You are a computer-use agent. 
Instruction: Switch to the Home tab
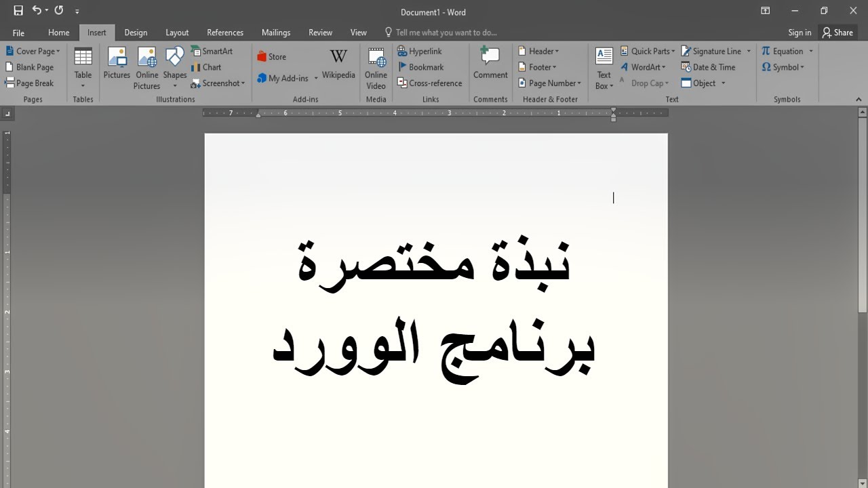click(58, 33)
